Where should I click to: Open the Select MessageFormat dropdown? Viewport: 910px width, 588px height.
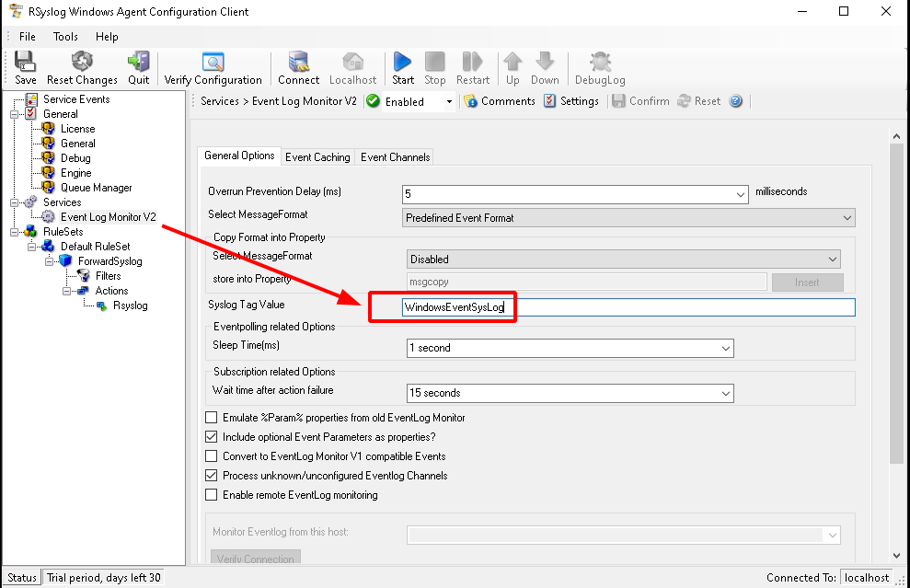[x=628, y=217]
